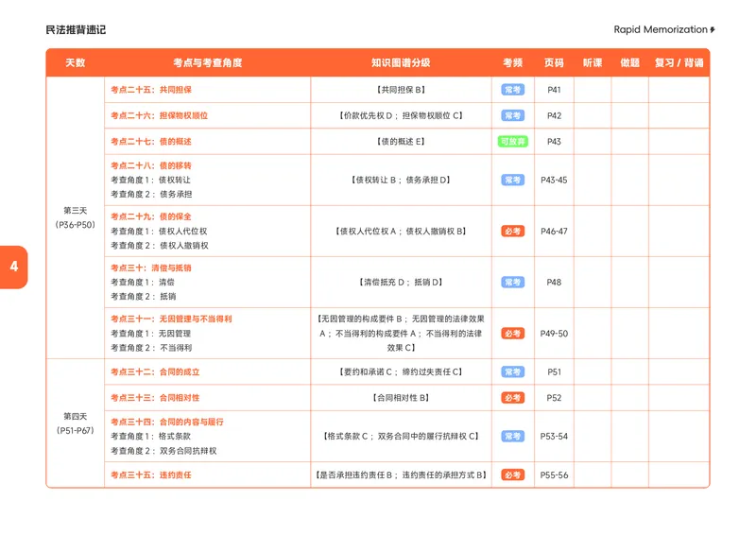Image resolution: width=756 pixels, height=535 pixels.
Task: Click page number P41
Action: point(554,90)
